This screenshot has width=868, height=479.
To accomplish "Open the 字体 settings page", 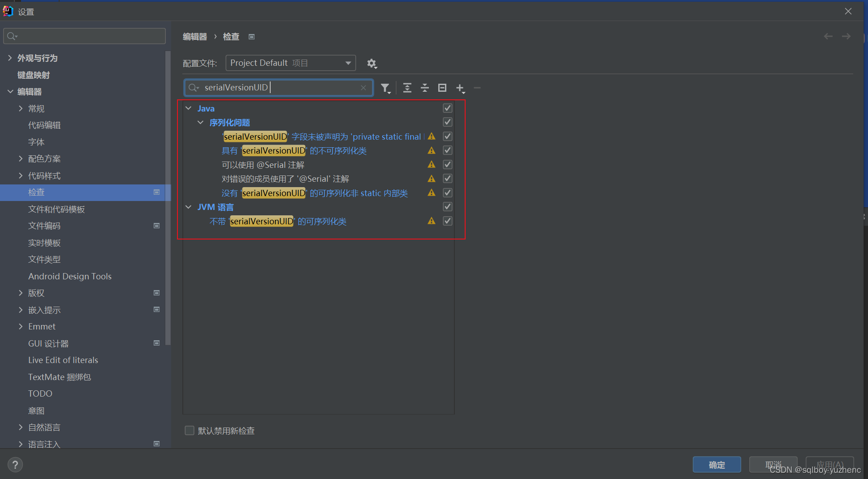I will (x=36, y=142).
